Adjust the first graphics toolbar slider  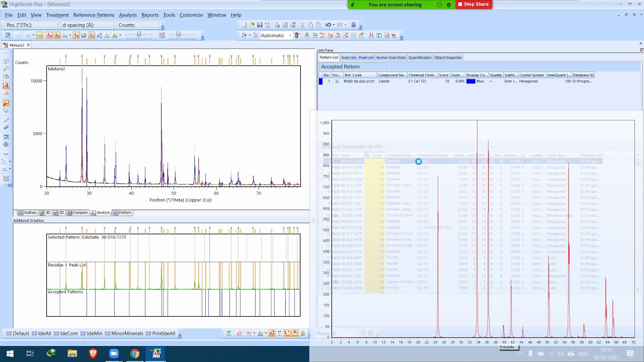coord(139,35)
